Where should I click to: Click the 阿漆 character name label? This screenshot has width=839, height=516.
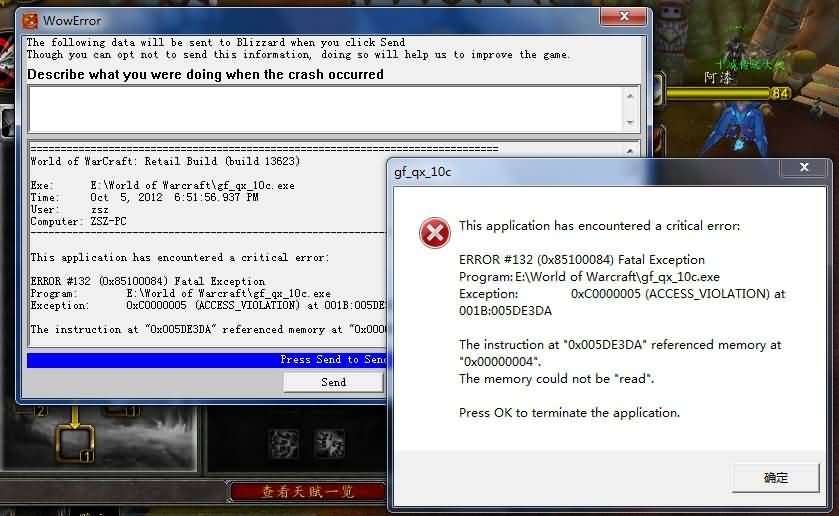(717, 77)
